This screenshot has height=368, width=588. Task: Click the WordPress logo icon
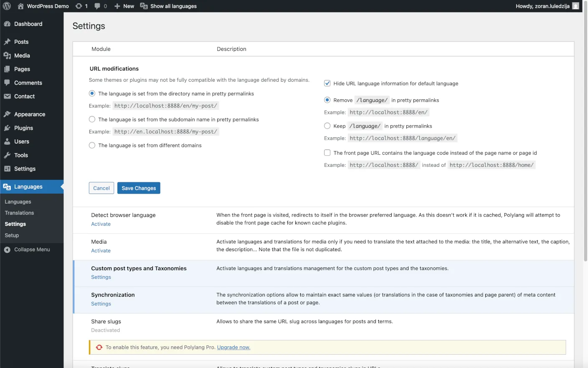click(x=7, y=6)
